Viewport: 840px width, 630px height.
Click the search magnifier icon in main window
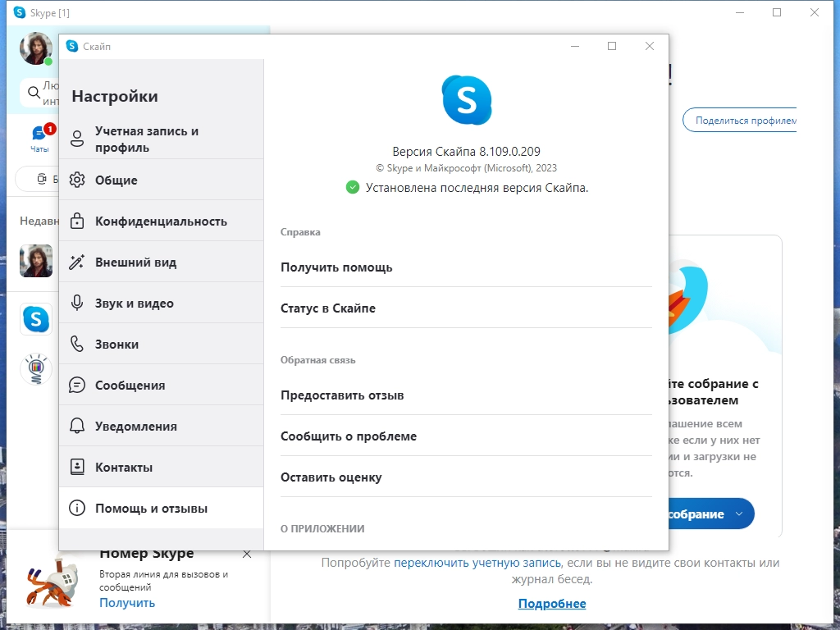coord(34,93)
